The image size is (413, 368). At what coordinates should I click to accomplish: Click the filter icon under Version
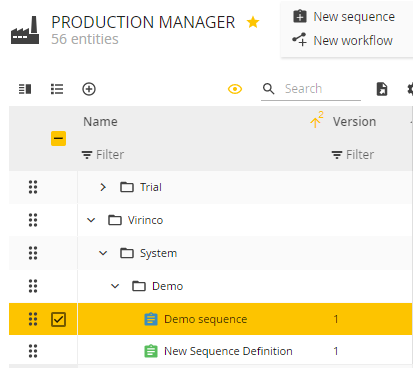337,155
